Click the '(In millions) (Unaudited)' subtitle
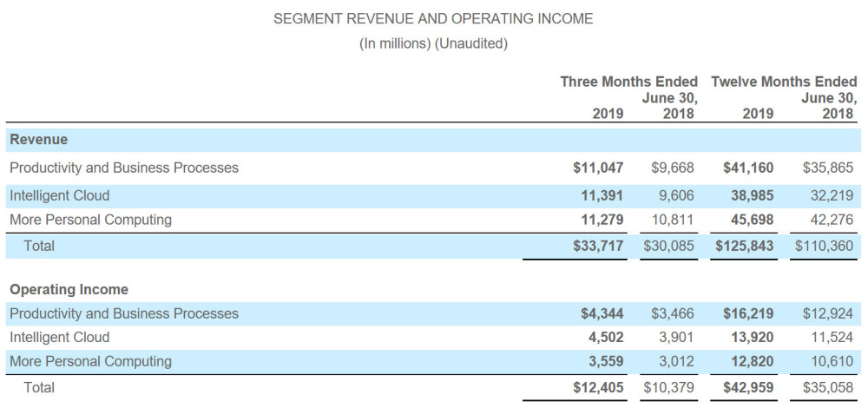 pyautogui.click(x=433, y=43)
